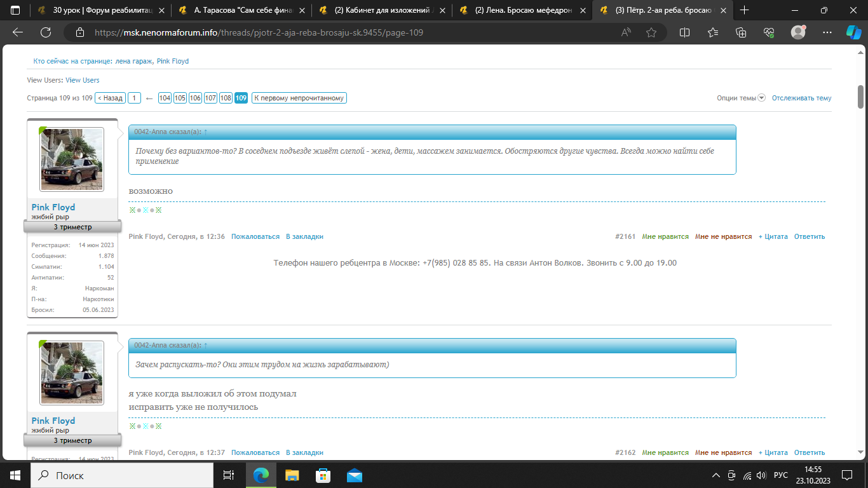Open the new tab plus button

pyautogui.click(x=745, y=10)
